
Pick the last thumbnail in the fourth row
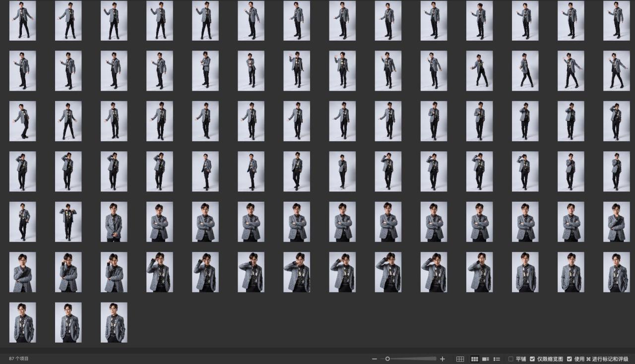(616, 172)
